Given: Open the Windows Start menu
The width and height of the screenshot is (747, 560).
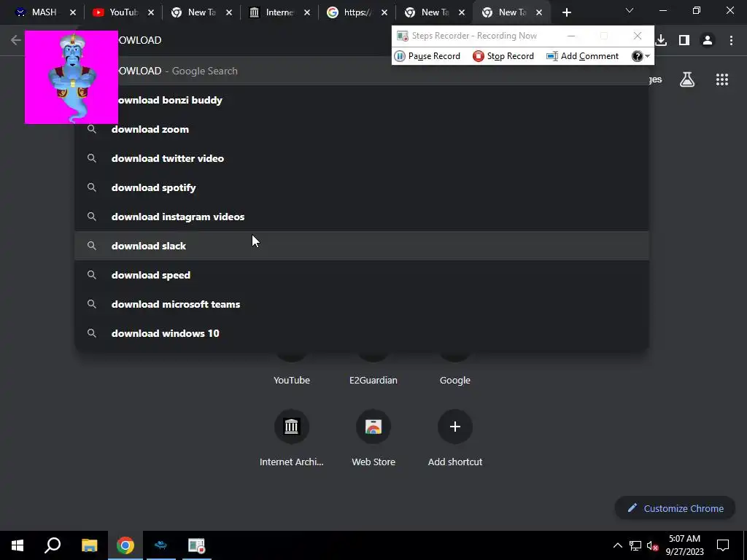Looking at the screenshot, I should pos(18,545).
